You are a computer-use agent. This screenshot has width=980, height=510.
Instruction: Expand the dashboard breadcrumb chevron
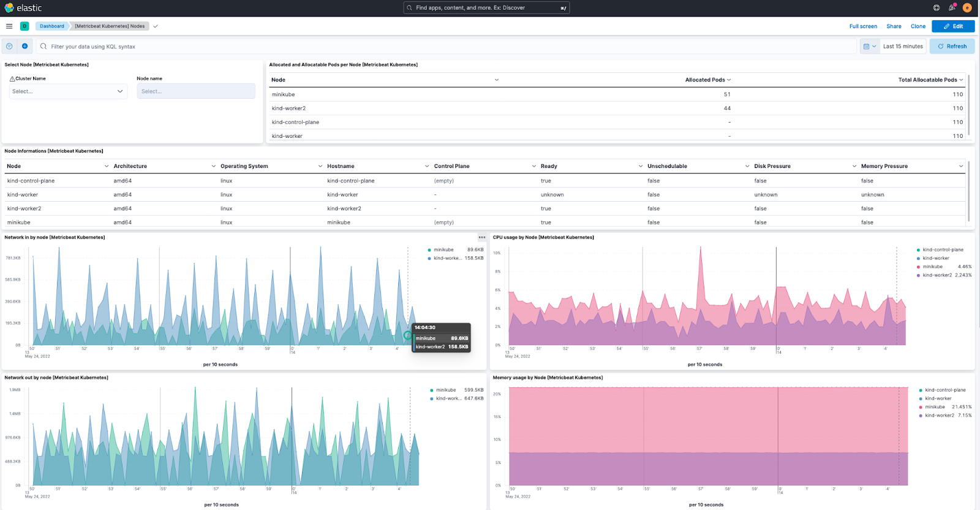156,26
